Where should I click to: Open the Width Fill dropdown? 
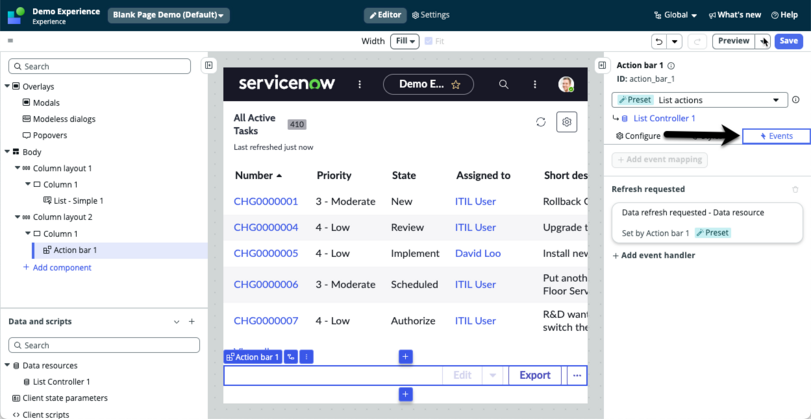(x=404, y=41)
